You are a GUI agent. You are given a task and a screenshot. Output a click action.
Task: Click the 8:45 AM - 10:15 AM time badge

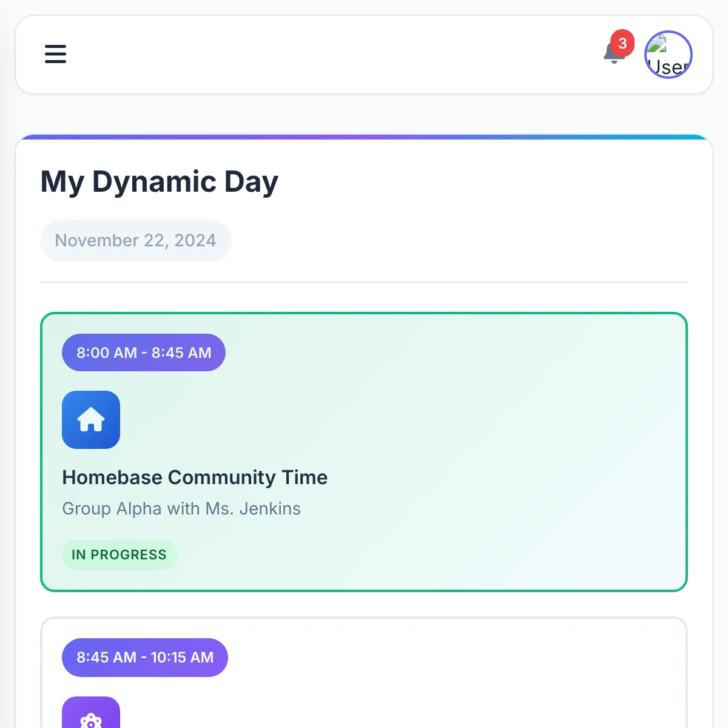click(x=145, y=657)
